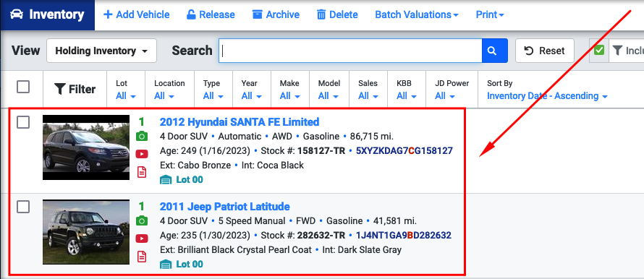The height and width of the screenshot is (279, 644).
Task: Click the Jeep row camera icon
Action: (142, 220)
